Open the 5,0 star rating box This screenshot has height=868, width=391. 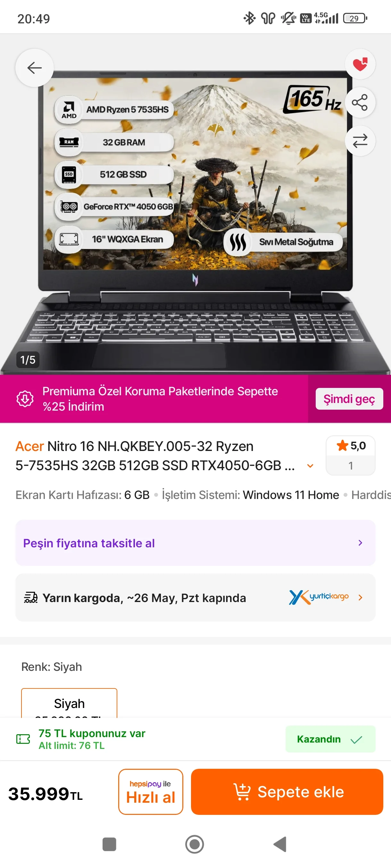351,455
